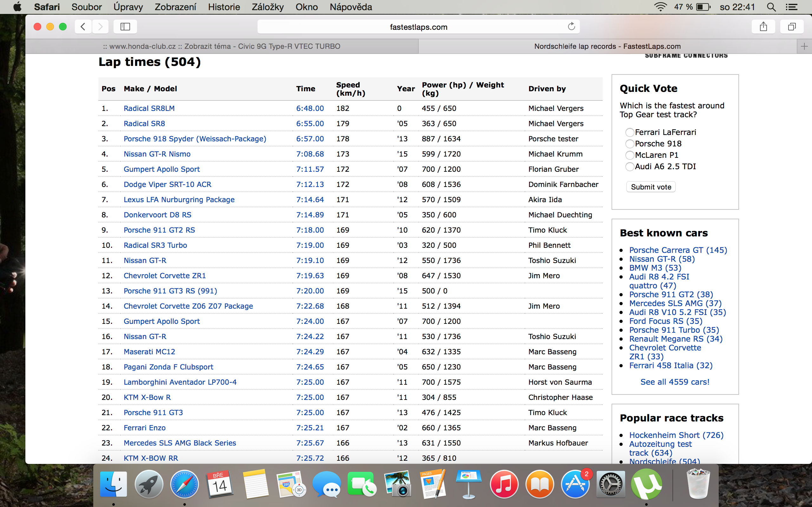Reload the fastestlaps.com page

(x=571, y=27)
